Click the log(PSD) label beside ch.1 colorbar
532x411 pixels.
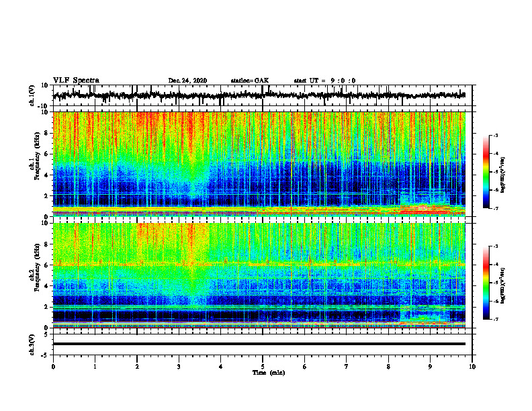503,175
